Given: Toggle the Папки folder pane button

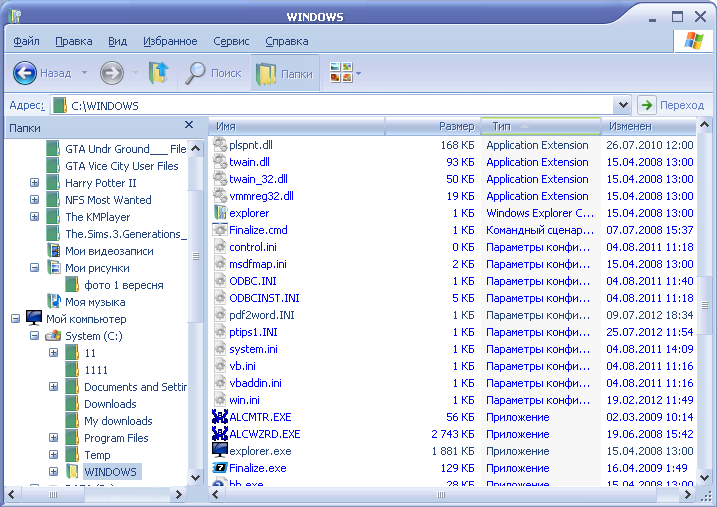Looking at the screenshot, I should 284,73.
